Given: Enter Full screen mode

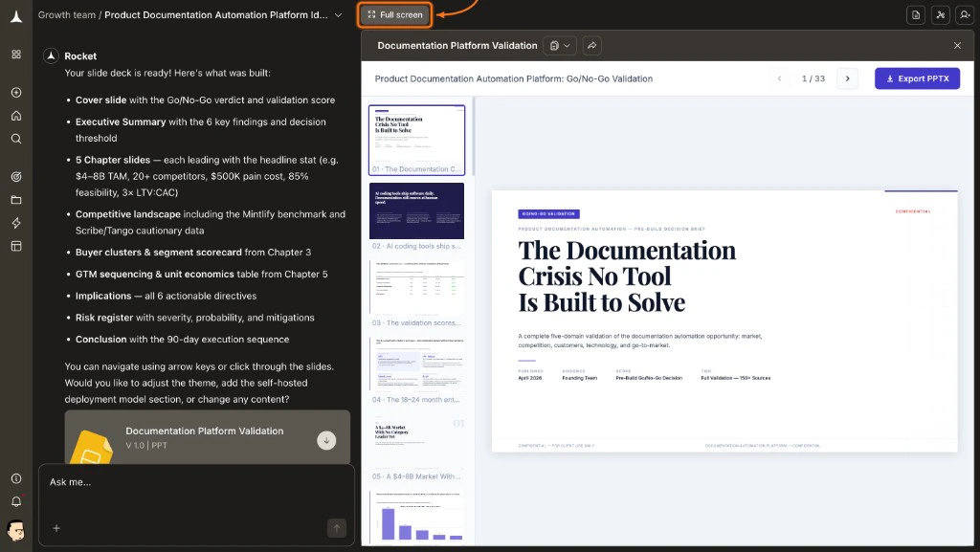Looking at the screenshot, I should 393,14.
